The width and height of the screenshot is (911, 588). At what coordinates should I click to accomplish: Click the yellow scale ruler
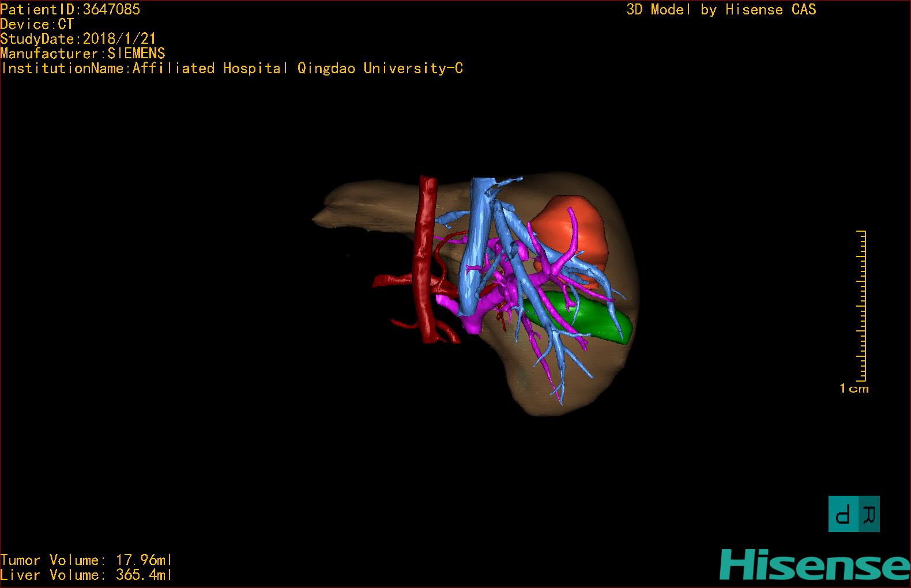[x=862, y=306]
